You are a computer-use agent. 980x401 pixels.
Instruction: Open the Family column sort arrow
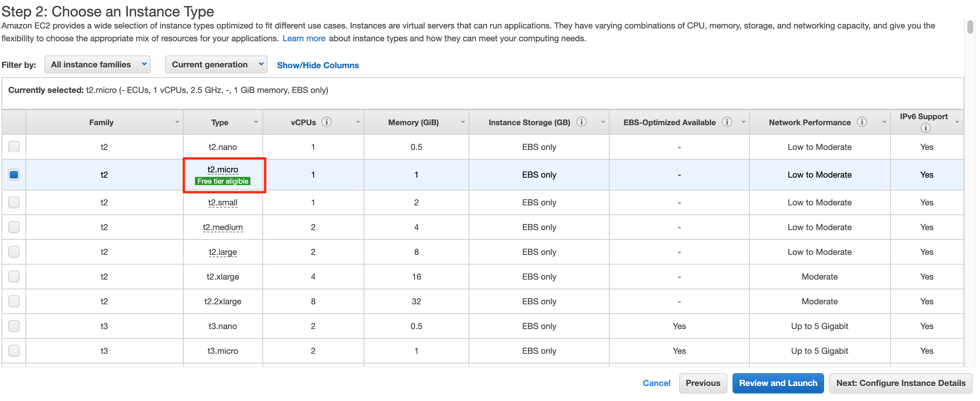pyautogui.click(x=177, y=122)
